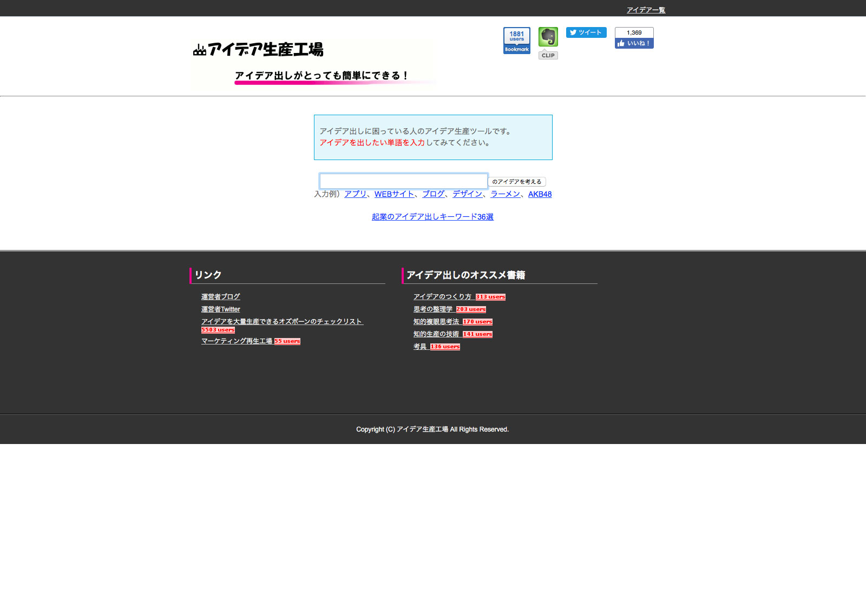Open 起業のアイデア出しキーワード36選 link
Viewport: 866px width, 616px height.
point(432,217)
